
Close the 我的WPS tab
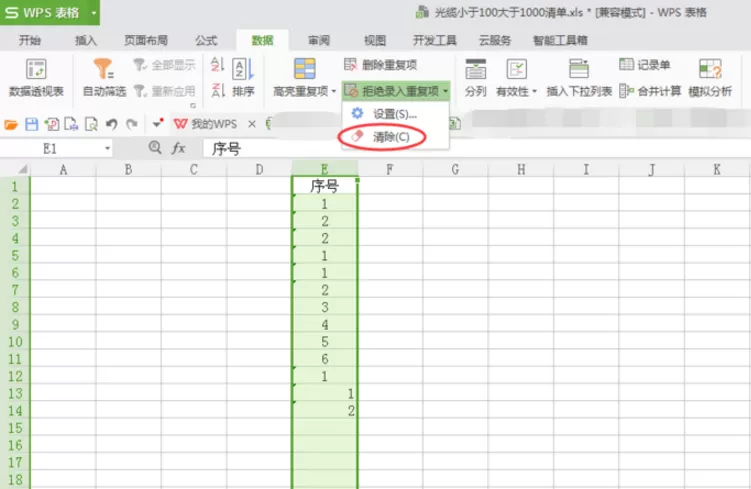(252, 124)
